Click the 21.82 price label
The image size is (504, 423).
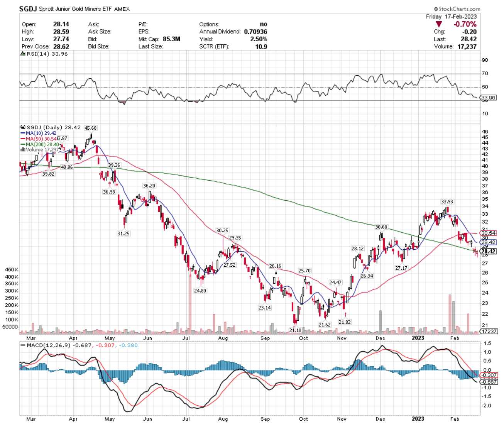tap(345, 322)
